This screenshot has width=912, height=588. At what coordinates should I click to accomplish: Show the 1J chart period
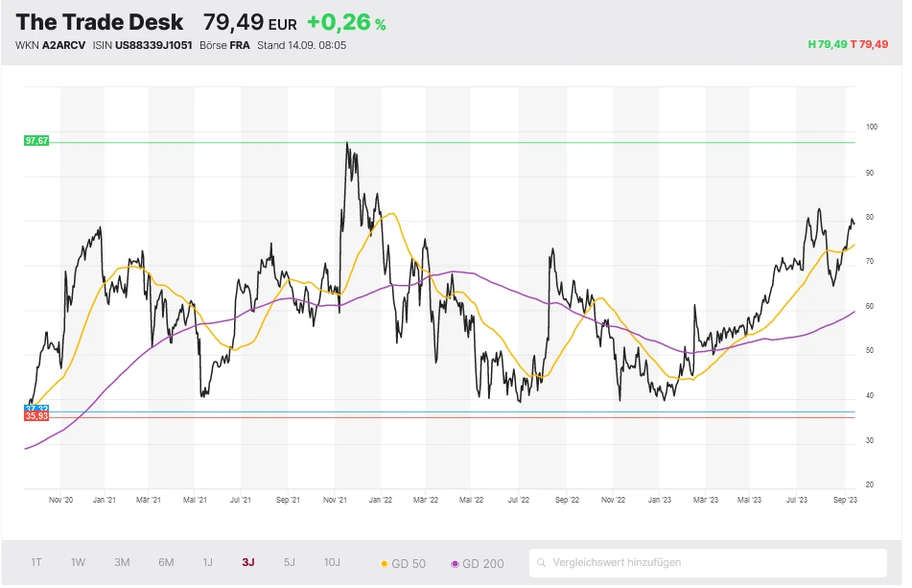point(207,562)
